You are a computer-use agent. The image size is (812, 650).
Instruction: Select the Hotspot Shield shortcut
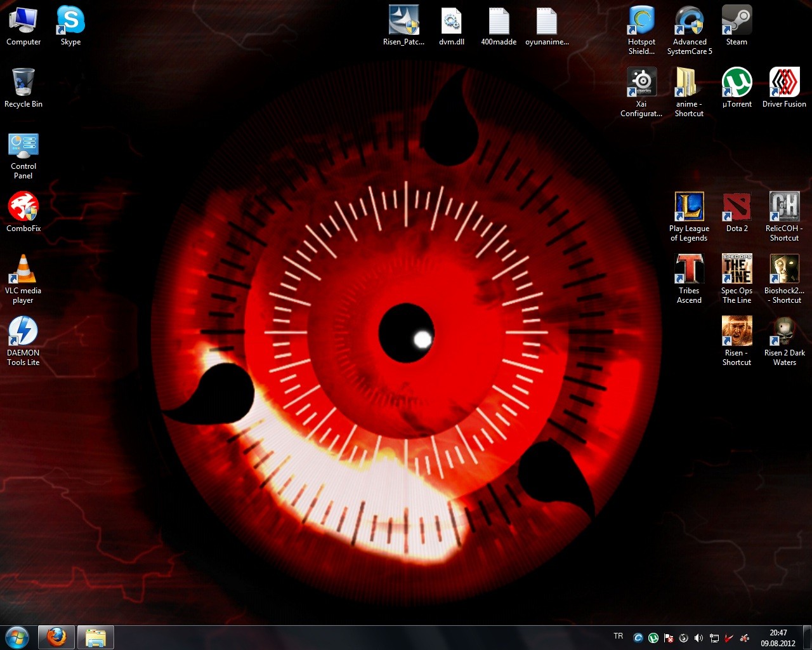tap(641, 30)
